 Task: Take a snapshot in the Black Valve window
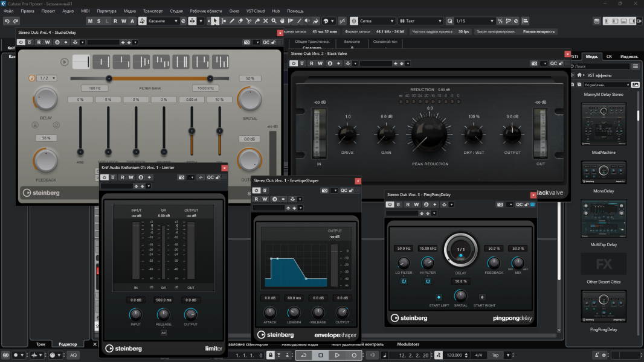pos(534,63)
